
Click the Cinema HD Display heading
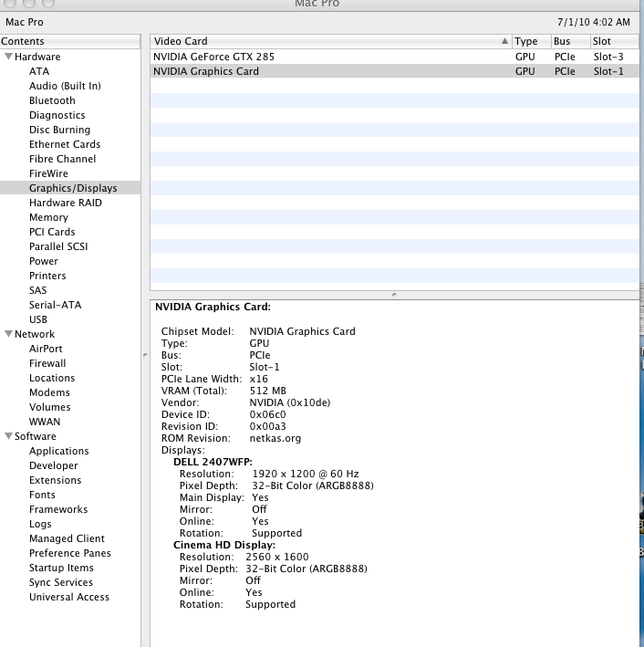coord(224,545)
